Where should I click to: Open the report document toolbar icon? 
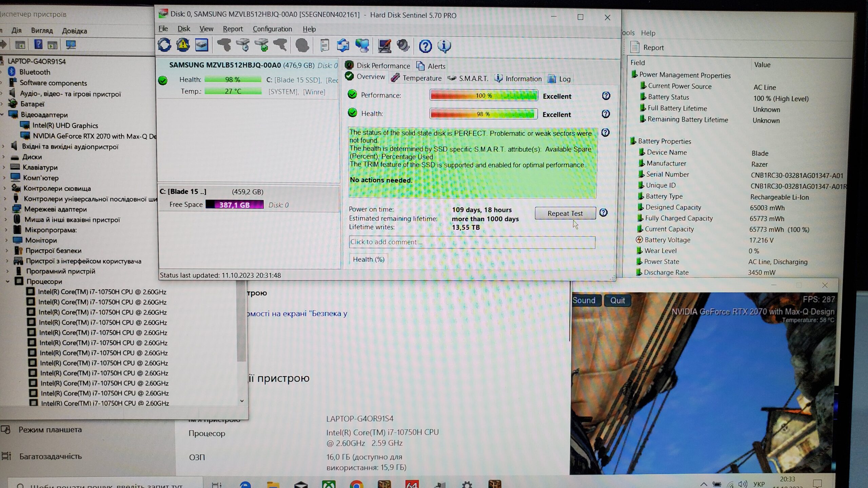[324, 45]
